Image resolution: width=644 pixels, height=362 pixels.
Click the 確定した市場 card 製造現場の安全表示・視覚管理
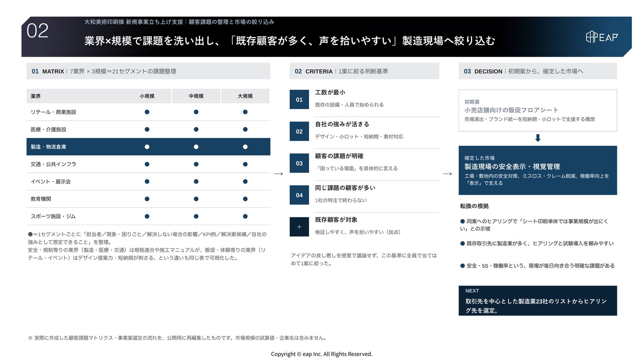[538, 170]
